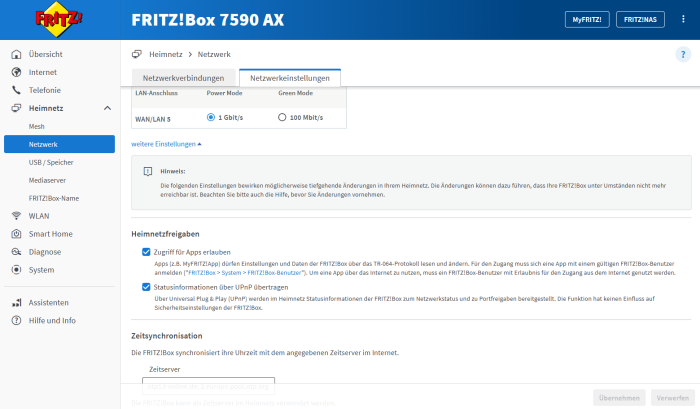Click the three-dot menu in the header

point(684,19)
